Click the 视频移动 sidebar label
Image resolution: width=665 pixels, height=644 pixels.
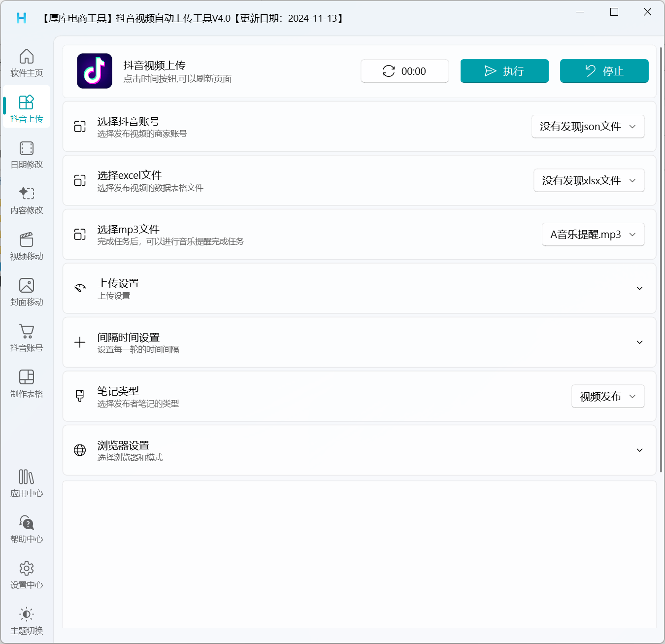pos(27,256)
